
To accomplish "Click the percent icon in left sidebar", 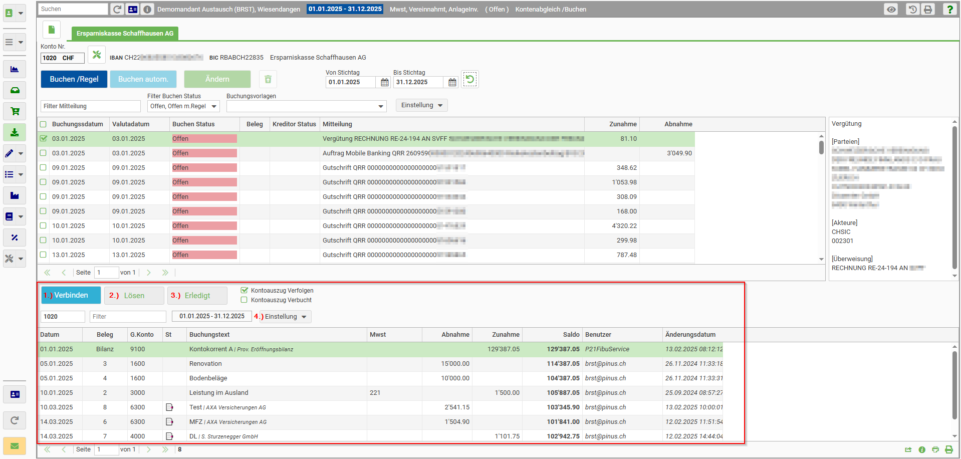I will point(14,238).
